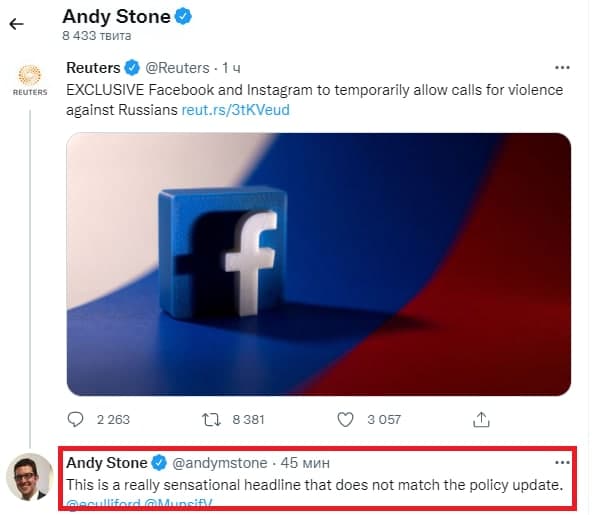Image resolution: width=610 pixels, height=515 pixels.
Task: Click verified badge beside the Andy Stone header
Action: point(185,17)
